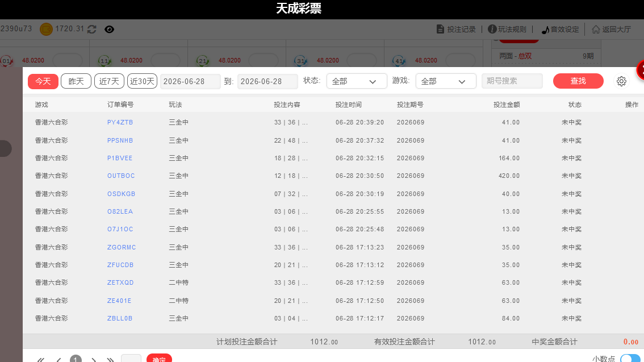Screen dimensions: 644x362
Task: Click the end date field after 到
Action: [267, 81]
